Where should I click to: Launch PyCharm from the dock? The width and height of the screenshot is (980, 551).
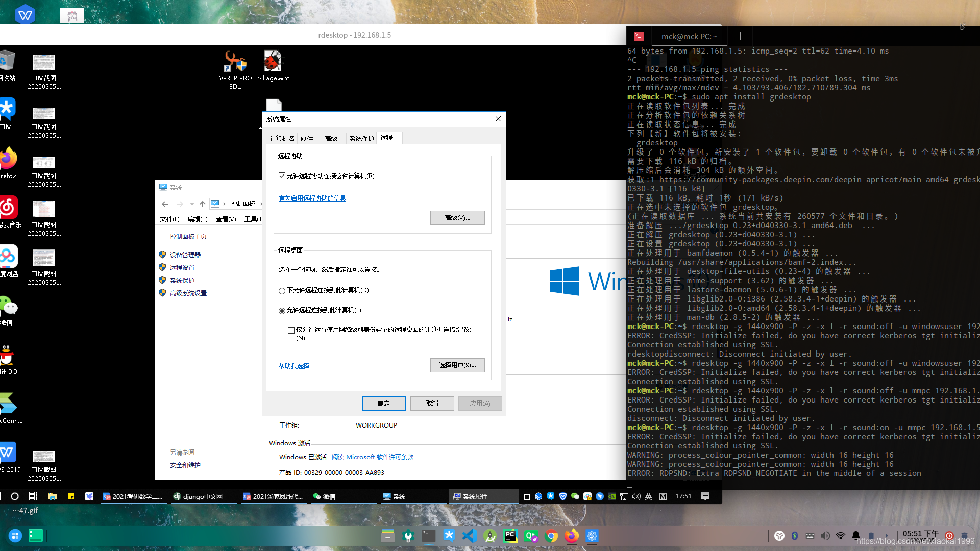(x=510, y=536)
